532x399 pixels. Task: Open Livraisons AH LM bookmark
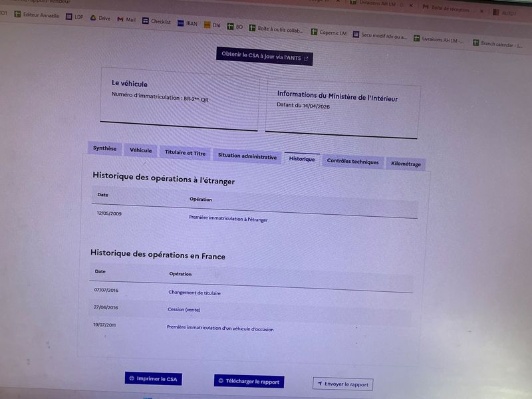pos(438,39)
